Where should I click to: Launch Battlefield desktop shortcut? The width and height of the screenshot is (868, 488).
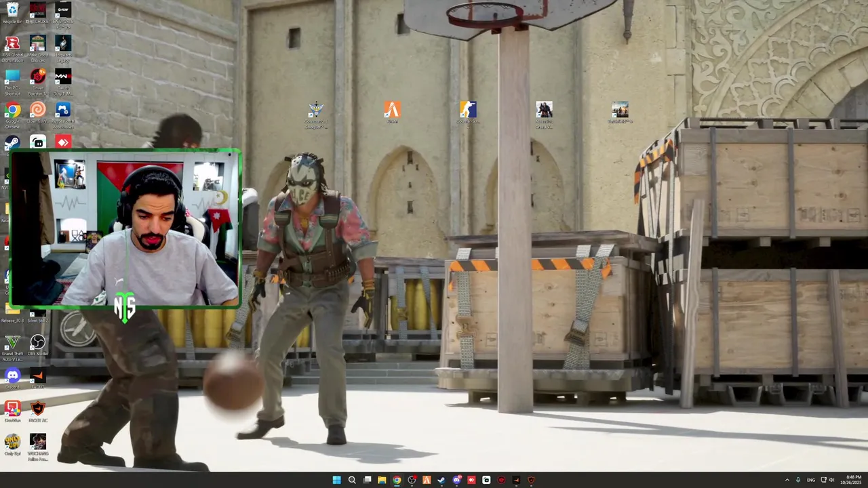pyautogui.click(x=620, y=112)
